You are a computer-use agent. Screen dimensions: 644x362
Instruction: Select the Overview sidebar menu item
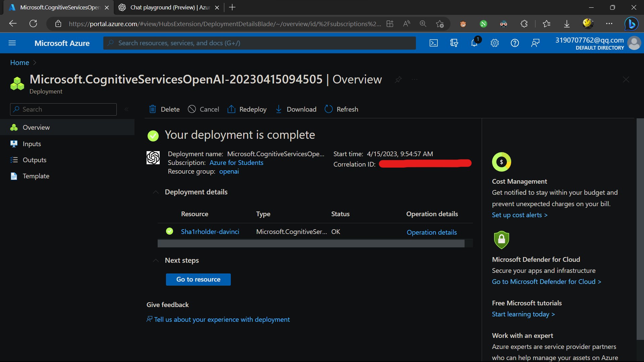point(36,127)
